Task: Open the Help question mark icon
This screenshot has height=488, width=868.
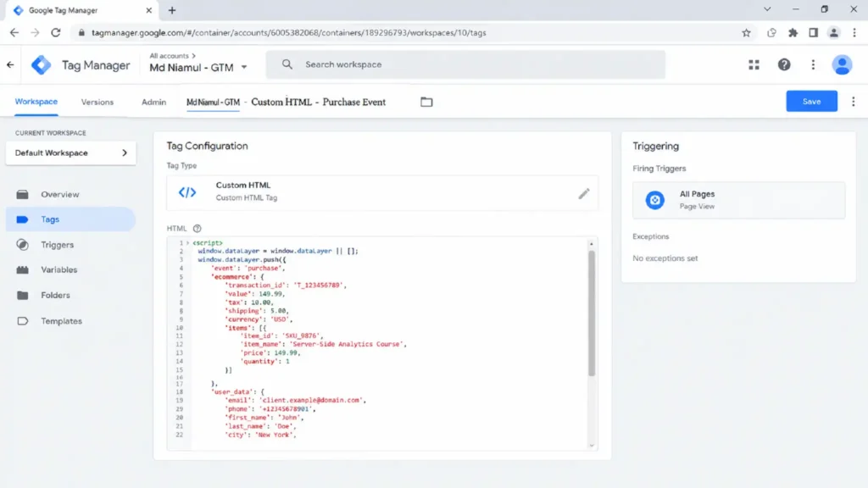Action: pos(784,64)
